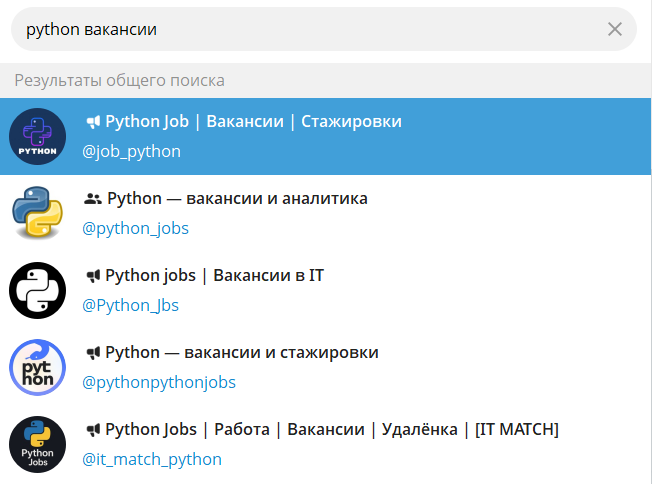The height and width of the screenshot is (484, 652).
Task: Clear the search field with the X icon
Action: coord(615,29)
